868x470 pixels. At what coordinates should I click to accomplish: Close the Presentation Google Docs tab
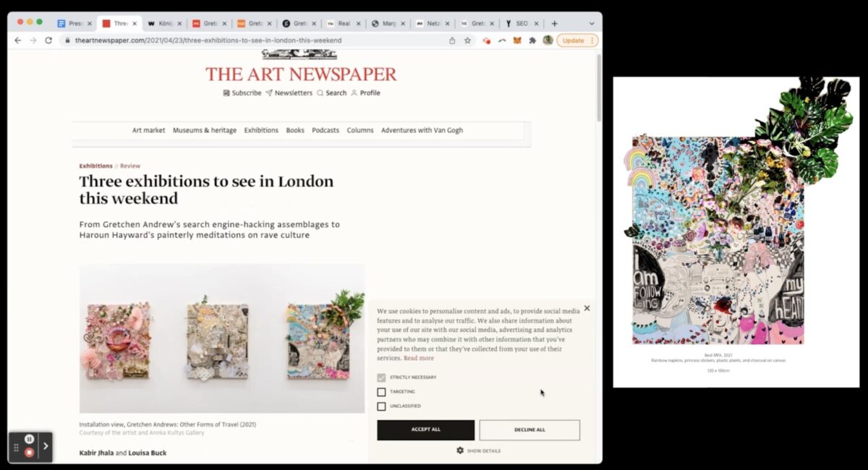click(x=90, y=23)
